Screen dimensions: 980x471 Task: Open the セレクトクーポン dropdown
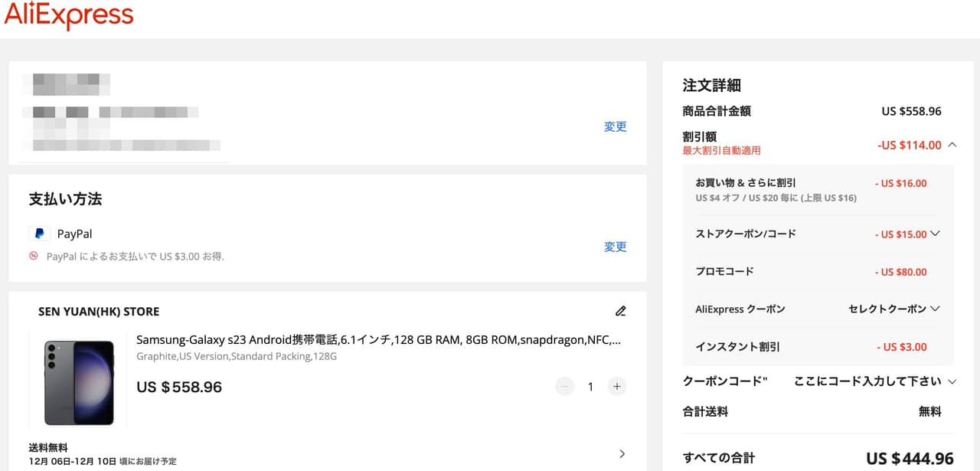(893, 309)
